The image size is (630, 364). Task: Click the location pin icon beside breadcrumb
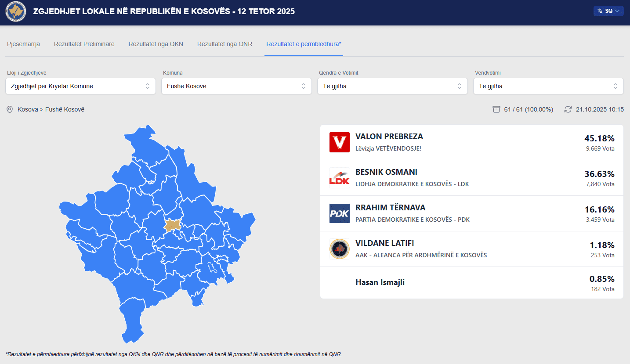10,109
